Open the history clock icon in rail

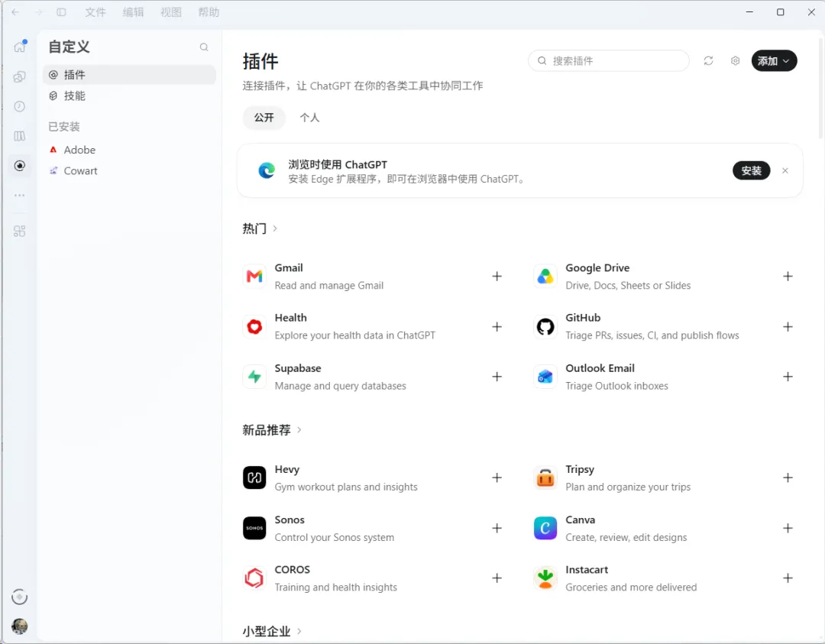click(19, 106)
